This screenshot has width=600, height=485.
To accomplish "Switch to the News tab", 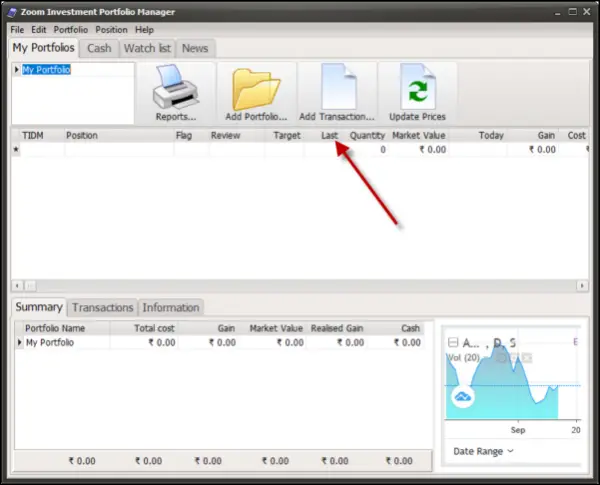I will [195, 48].
